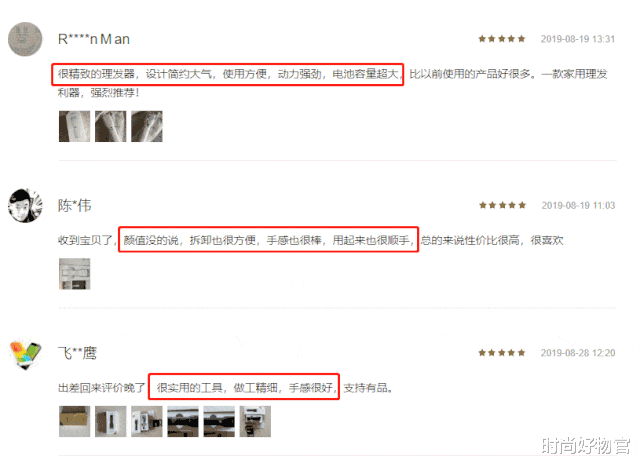Screen dimensions: 640x467
Task: Open second photo in 飞**鹰's review
Action: click(111, 421)
